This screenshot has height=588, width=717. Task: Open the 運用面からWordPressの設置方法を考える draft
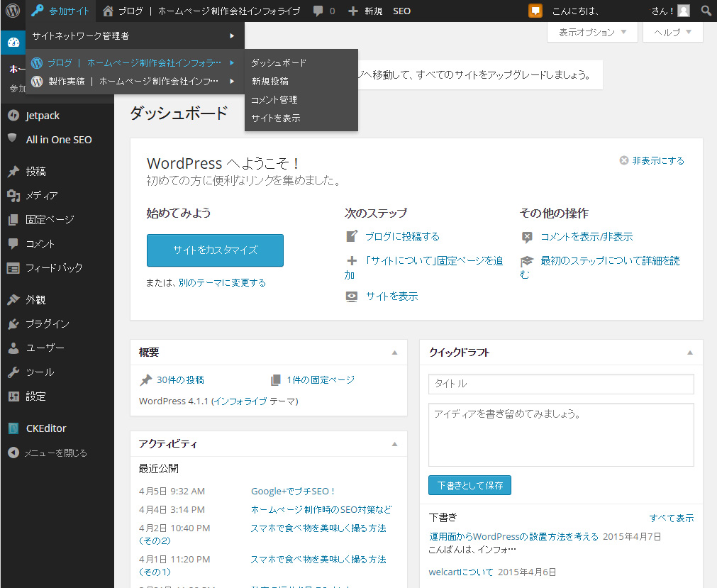513,536
